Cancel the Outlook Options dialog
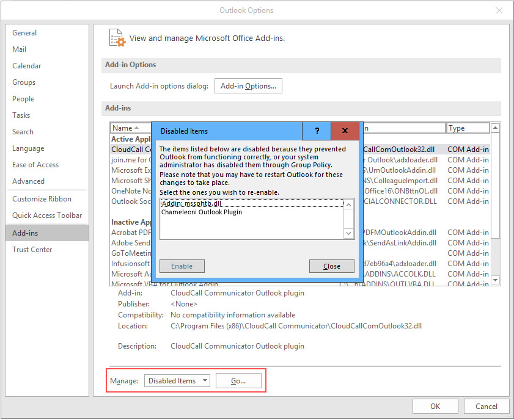 (x=486, y=406)
